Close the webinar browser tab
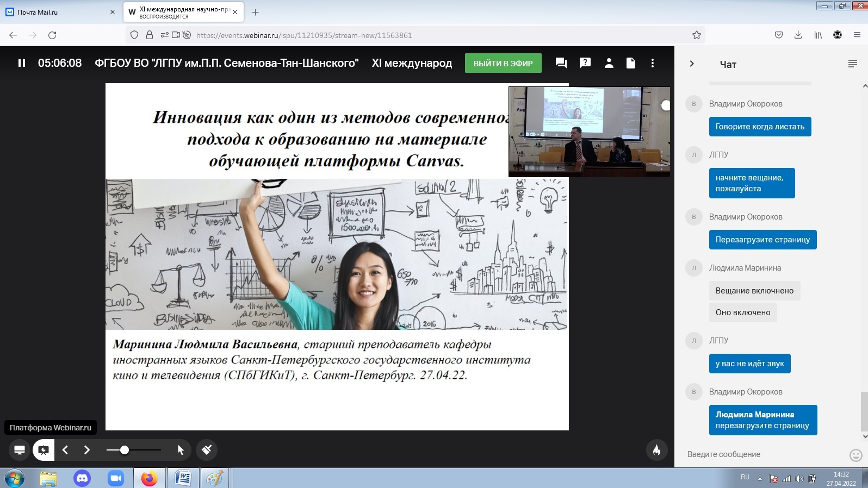The image size is (868, 488). [235, 12]
